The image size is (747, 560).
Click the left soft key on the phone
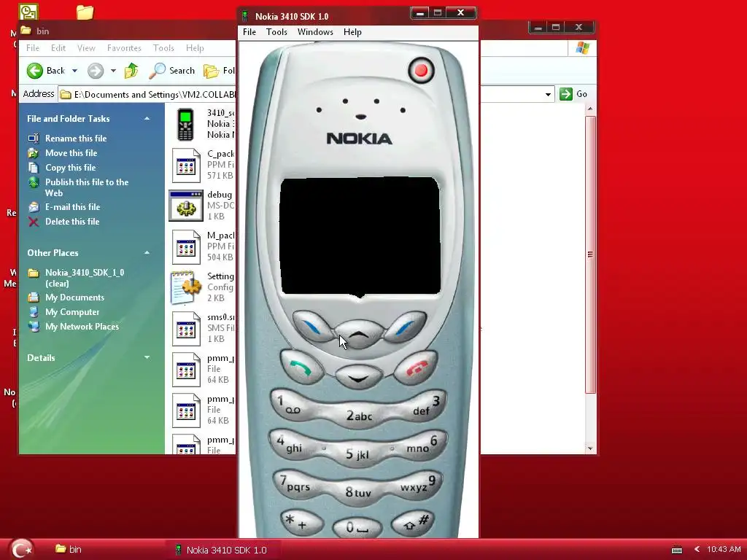[x=312, y=326]
